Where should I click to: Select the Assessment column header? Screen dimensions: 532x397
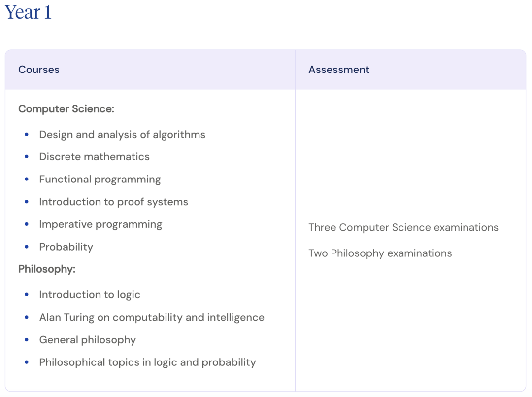point(338,69)
